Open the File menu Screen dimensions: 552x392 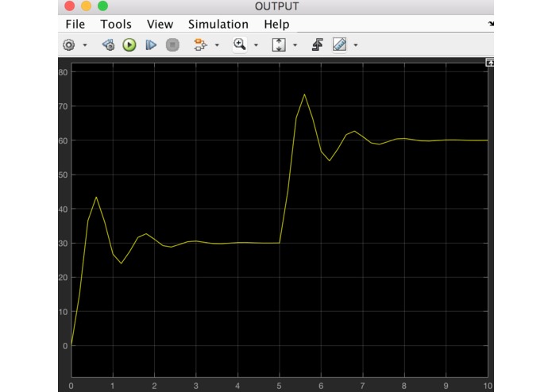click(x=75, y=25)
